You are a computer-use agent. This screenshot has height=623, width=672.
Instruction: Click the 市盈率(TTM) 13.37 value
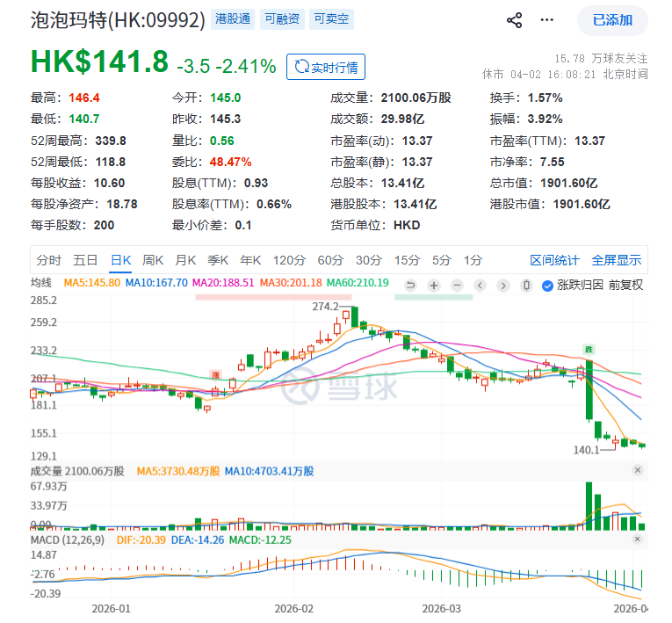click(589, 141)
